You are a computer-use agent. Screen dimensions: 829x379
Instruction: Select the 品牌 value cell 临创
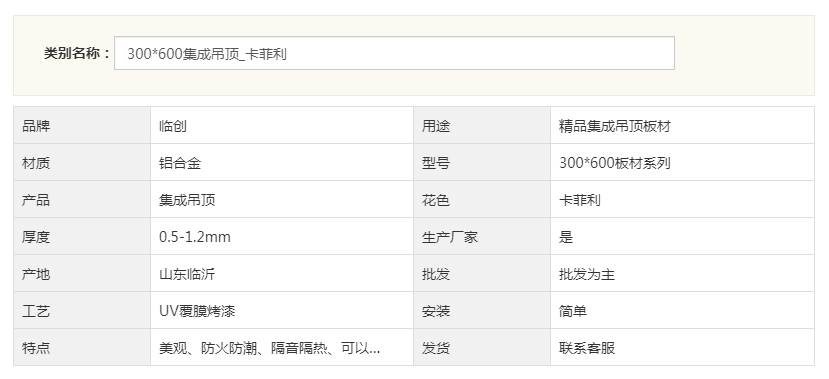pyautogui.click(x=282, y=125)
